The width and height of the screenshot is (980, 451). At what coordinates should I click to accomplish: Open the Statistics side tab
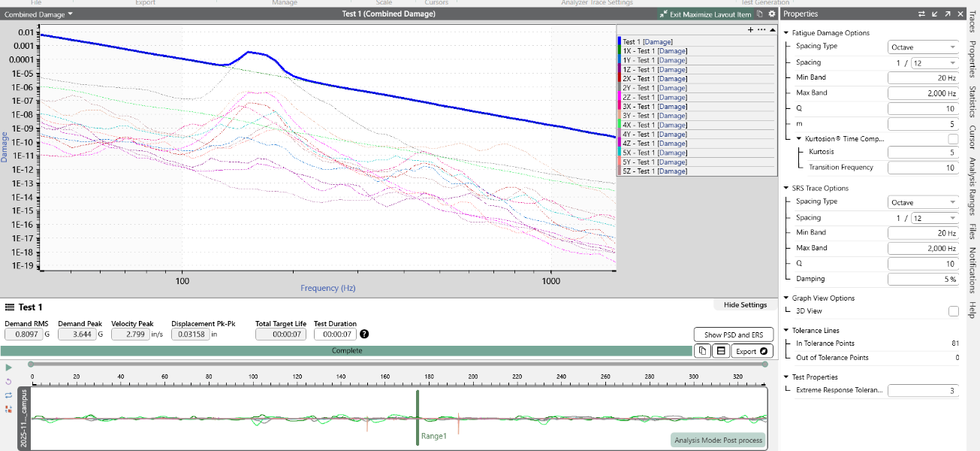click(x=972, y=101)
